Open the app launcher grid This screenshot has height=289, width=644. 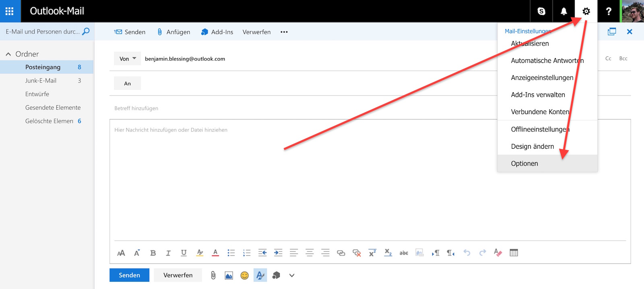coord(10,11)
